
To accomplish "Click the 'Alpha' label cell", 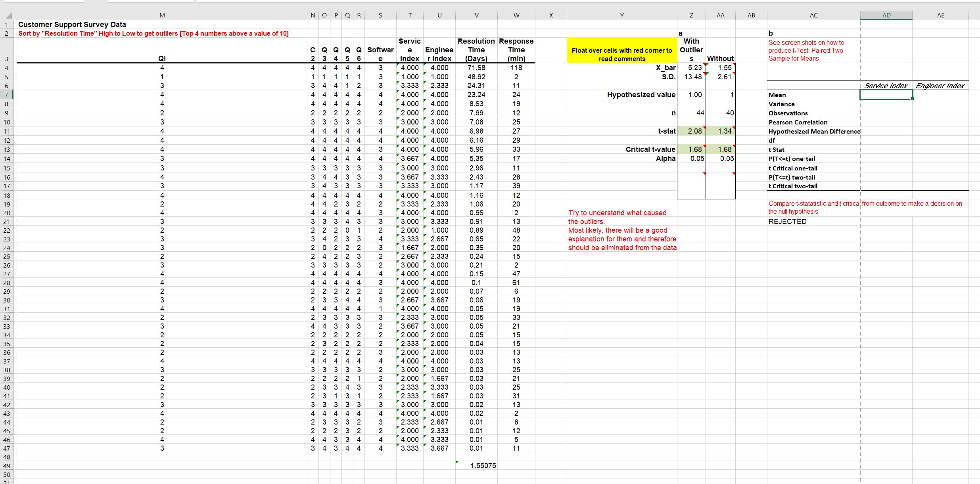I will [665, 159].
